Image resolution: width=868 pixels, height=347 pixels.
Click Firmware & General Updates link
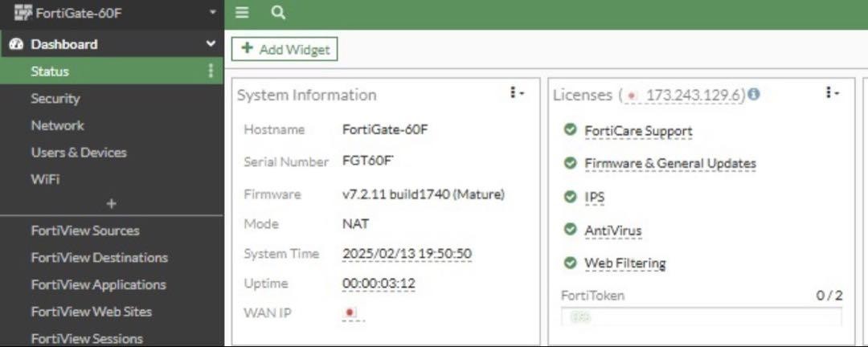pyautogui.click(x=670, y=164)
